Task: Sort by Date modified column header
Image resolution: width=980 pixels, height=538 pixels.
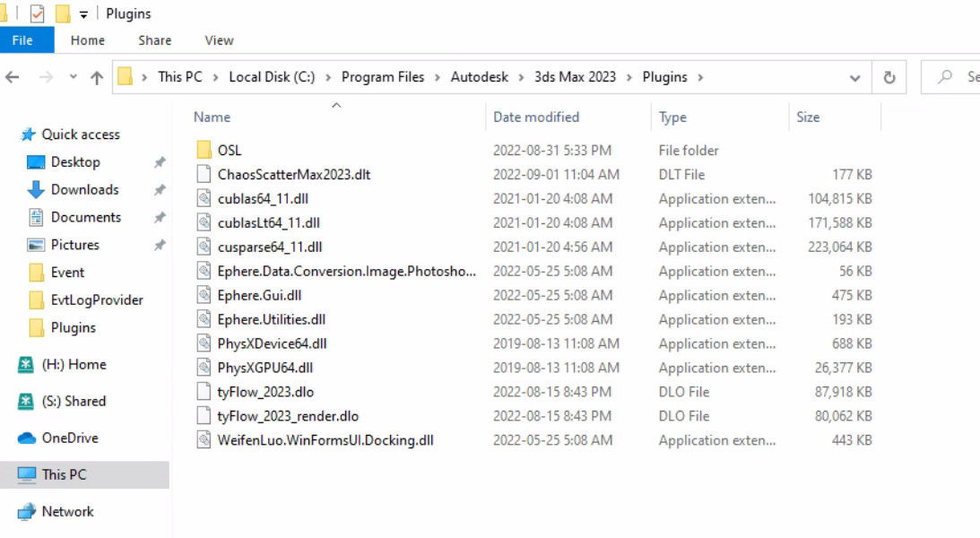Action: (536, 117)
